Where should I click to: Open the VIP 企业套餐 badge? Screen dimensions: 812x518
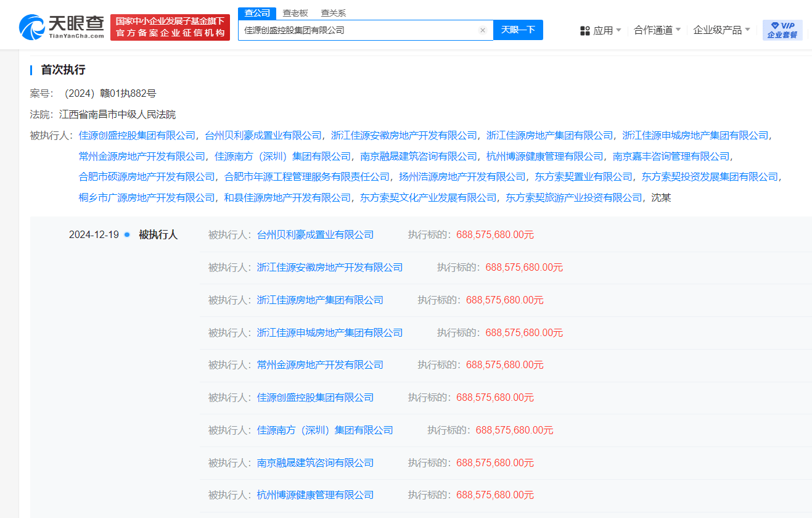click(782, 30)
